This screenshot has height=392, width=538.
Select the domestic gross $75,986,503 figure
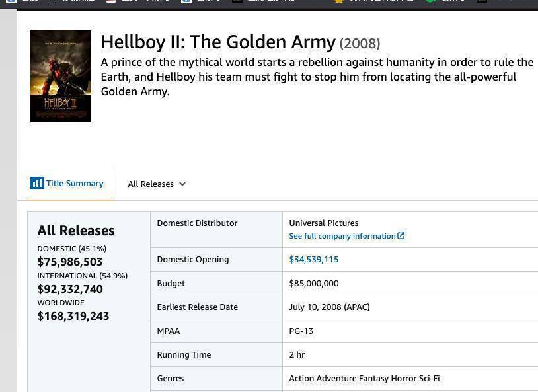[69, 262]
